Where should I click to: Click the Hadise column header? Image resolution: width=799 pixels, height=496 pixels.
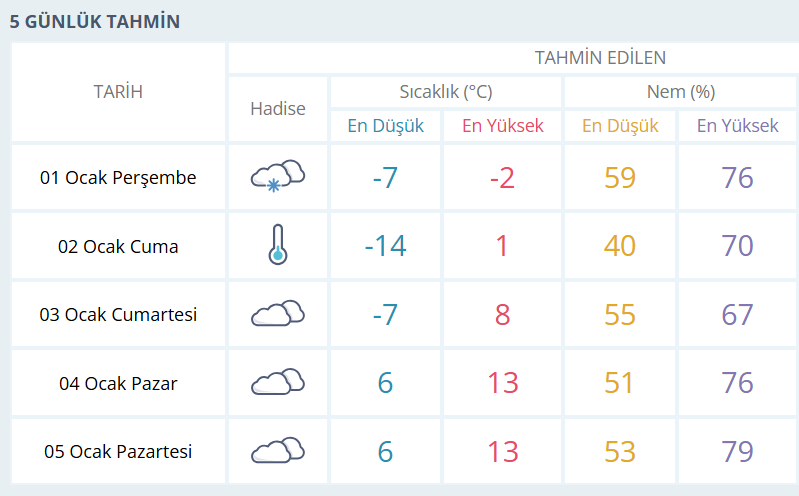pos(277,108)
